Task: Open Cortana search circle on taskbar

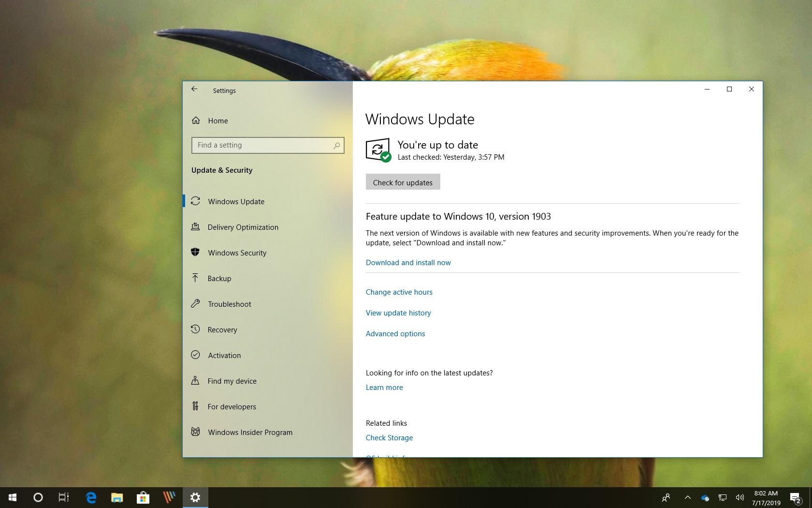Action: click(x=38, y=497)
